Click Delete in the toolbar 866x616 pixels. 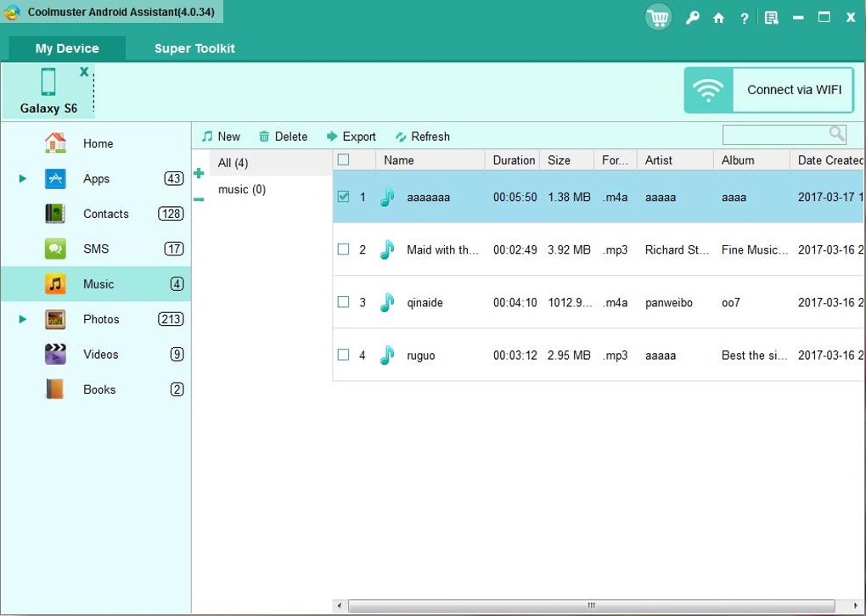click(284, 137)
